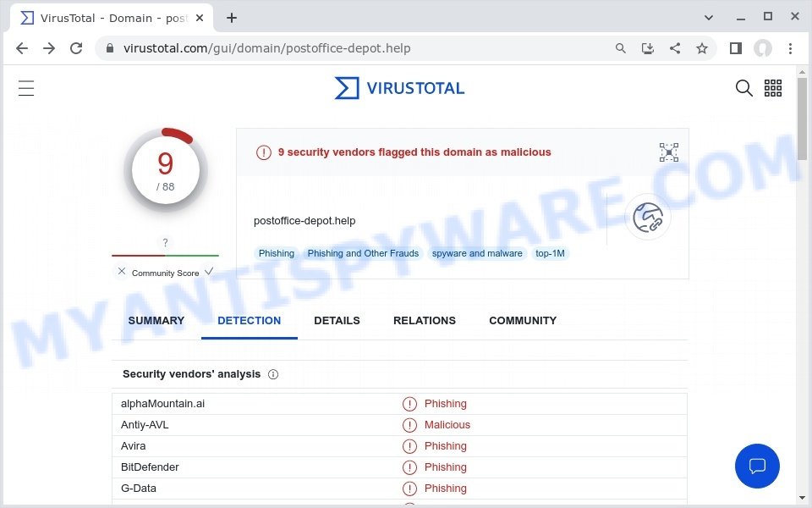Click the Phishing and Other Frauds tag
This screenshot has width=812, height=508.
tap(363, 253)
